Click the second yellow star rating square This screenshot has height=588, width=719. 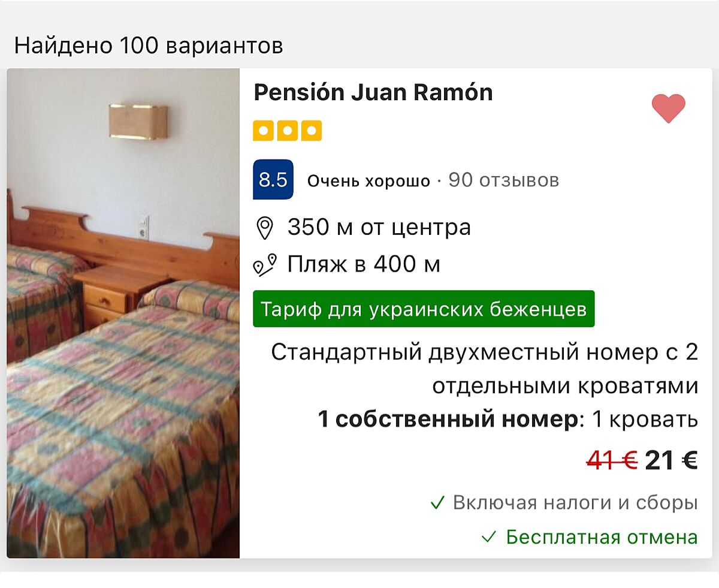click(287, 131)
